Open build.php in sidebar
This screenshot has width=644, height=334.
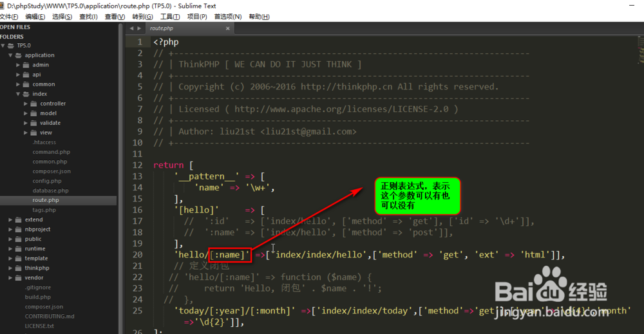click(x=38, y=297)
